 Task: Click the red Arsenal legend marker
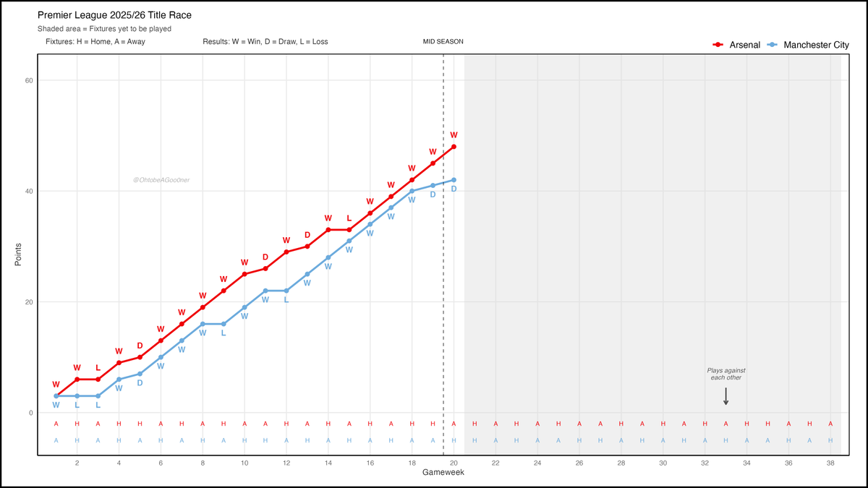coord(718,45)
